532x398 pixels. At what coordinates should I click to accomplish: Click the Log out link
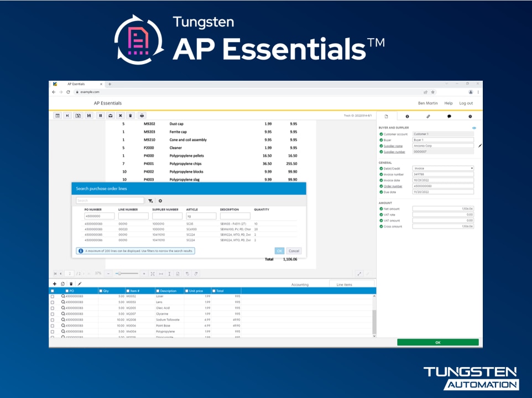pyautogui.click(x=466, y=103)
